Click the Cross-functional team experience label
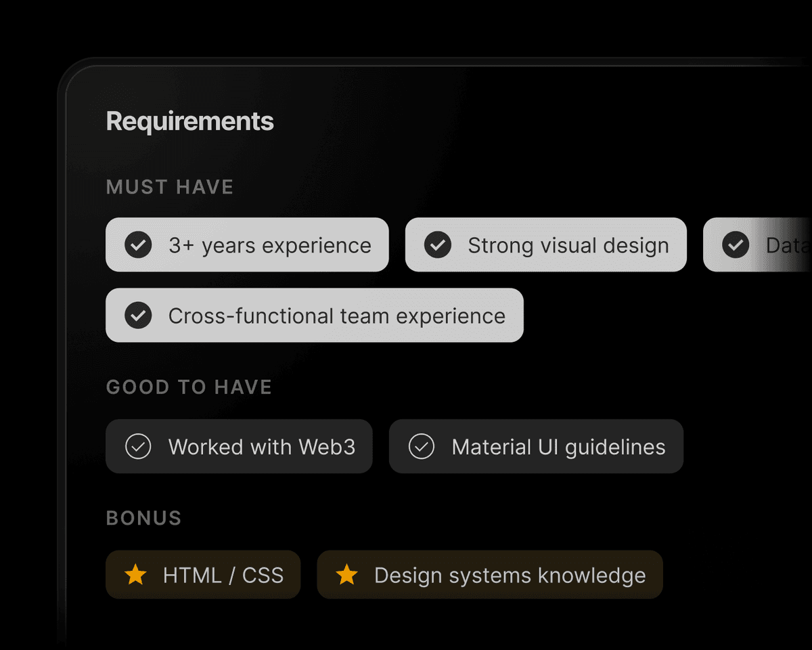The image size is (812, 650). coord(336,316)
